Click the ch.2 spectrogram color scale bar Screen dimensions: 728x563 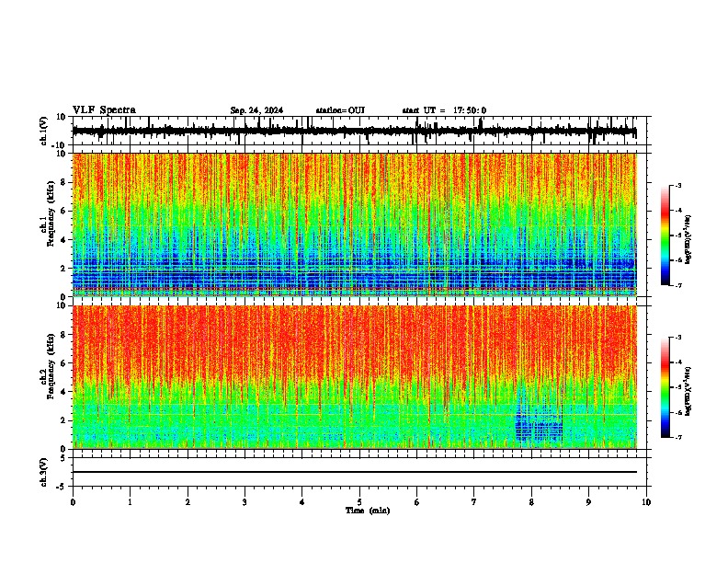tap(665, 387)
